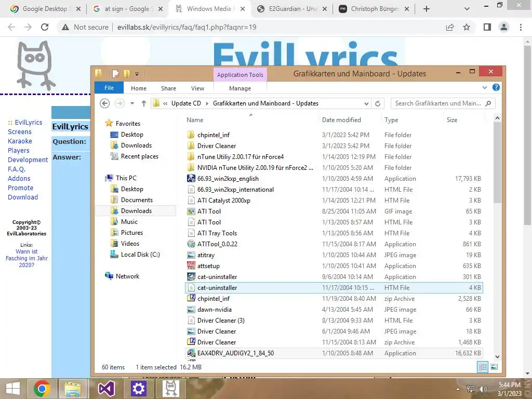The height and width of the screenshot is (399, 532).
Task: Open the Wann ist Fasching link
Action: point(26,258)
